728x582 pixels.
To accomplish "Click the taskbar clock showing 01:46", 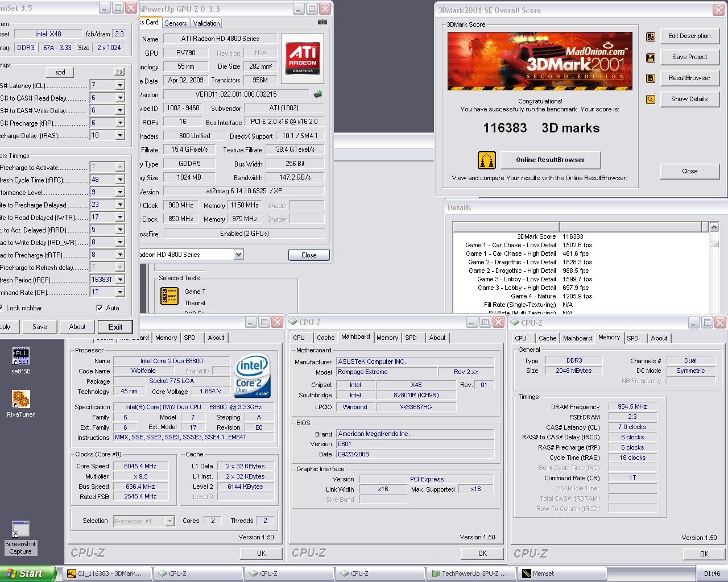I will pyautogui.click(x=712, y=573).
